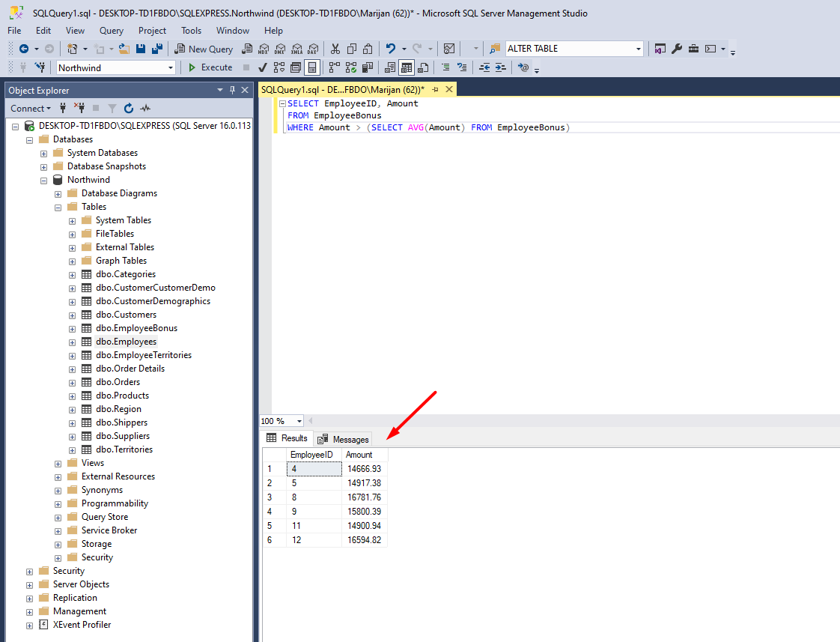Screen dimensions: 840x642
Task: Click the DMX query icon
Action: [280, 49]
